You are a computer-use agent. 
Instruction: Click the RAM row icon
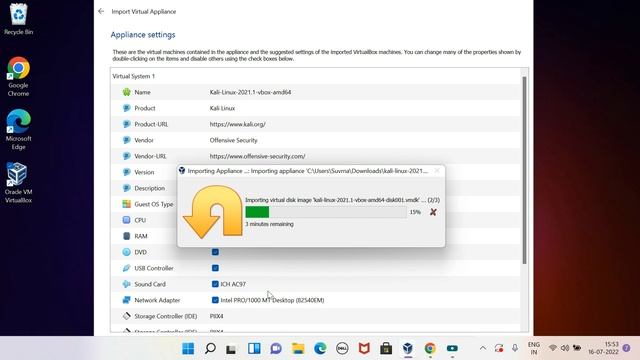pos(127,236)
